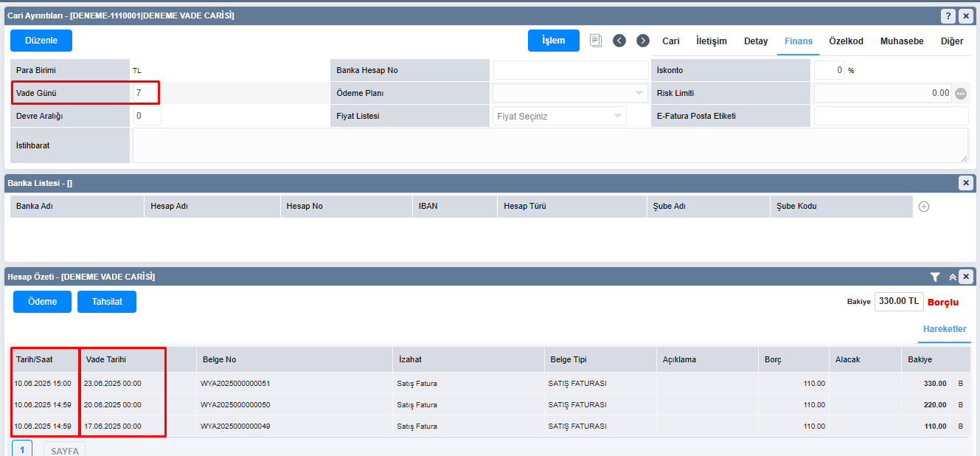
Task: Switch to the Muhasebe tab
Action: tap(902, 41)
